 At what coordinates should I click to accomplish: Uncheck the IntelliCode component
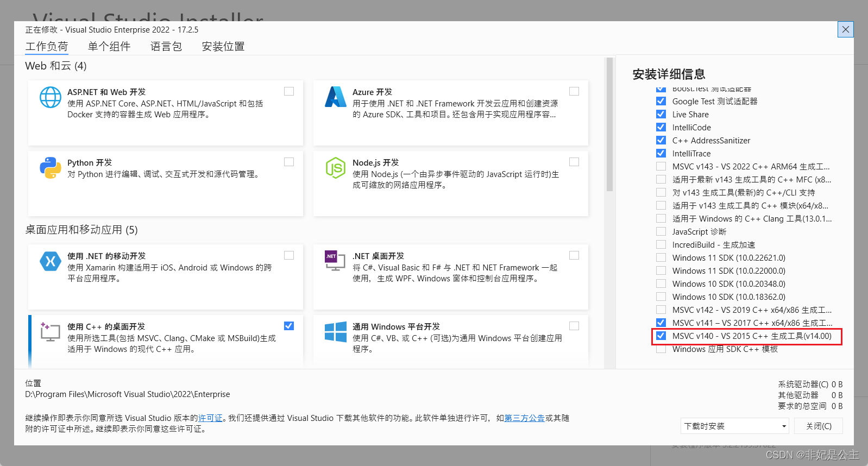click(x=661, y=127)
